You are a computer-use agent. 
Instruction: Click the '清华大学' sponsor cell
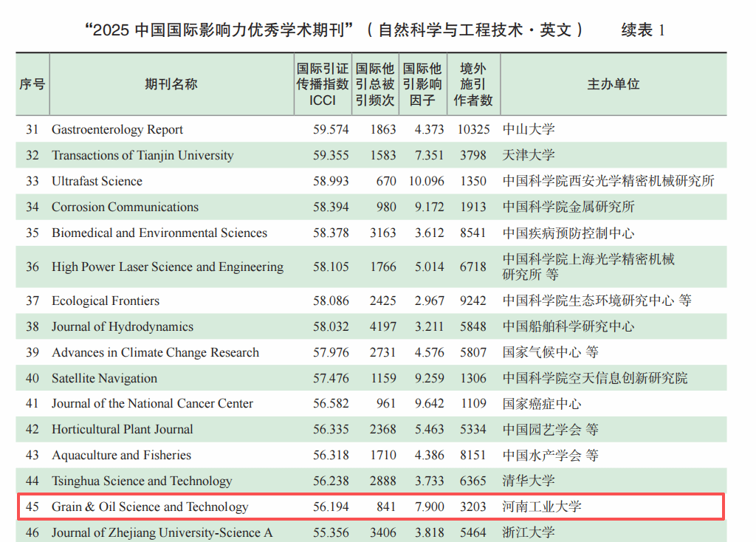[x=529, y=481]
